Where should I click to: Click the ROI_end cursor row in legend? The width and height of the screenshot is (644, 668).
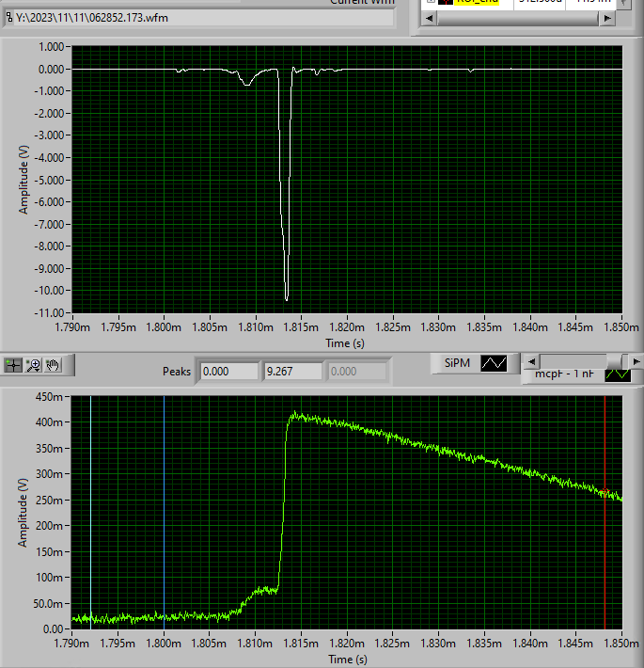pos(519,2)
